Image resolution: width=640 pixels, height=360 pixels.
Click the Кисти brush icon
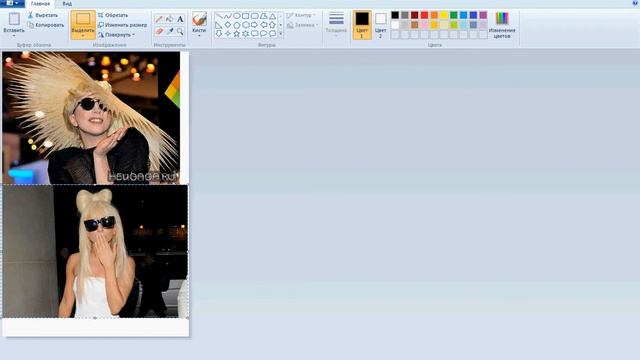199,19
